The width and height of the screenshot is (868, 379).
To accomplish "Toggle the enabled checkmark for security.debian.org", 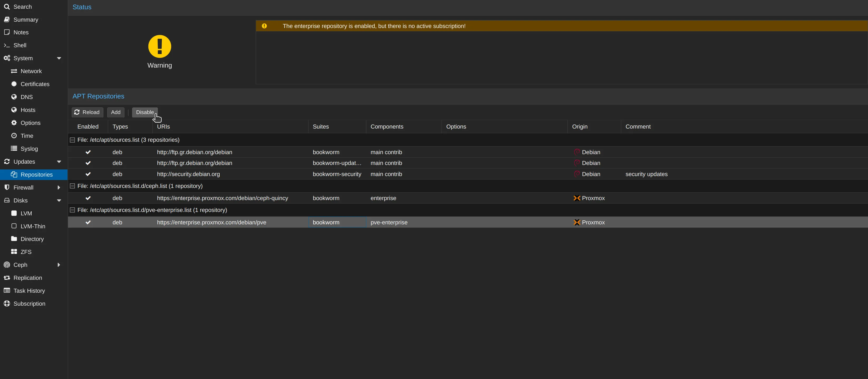I will click(x=88, y=174).
